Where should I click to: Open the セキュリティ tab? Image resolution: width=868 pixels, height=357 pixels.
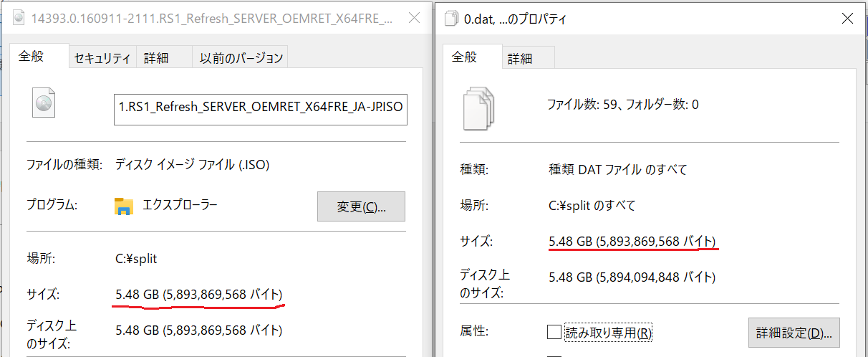[102, 59]
